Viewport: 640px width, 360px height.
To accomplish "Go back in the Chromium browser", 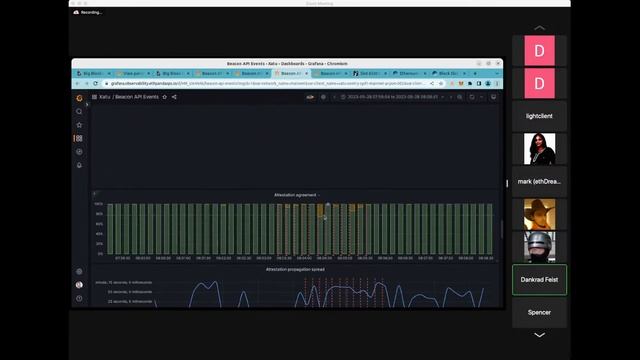I will tap(78, 83).
